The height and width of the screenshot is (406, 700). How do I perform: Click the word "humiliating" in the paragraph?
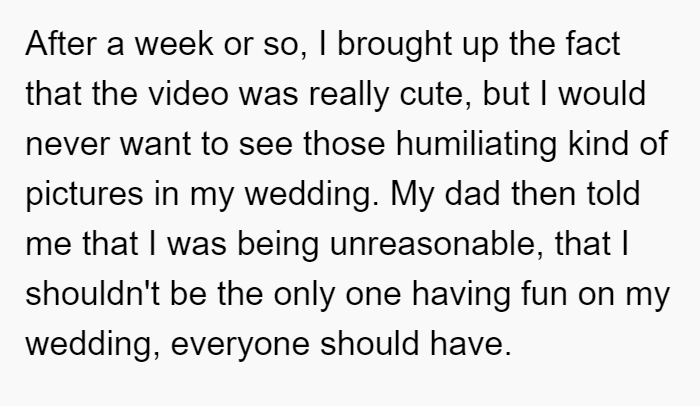[477, 145]
